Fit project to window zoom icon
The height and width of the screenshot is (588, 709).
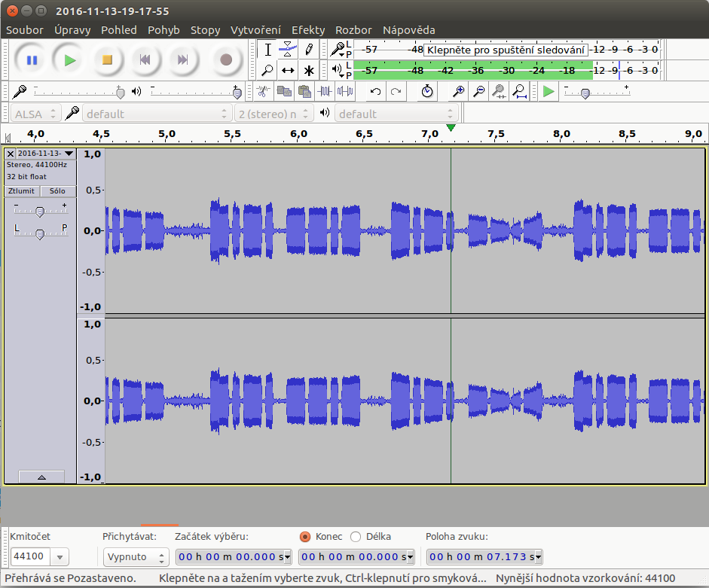[520, 92]
